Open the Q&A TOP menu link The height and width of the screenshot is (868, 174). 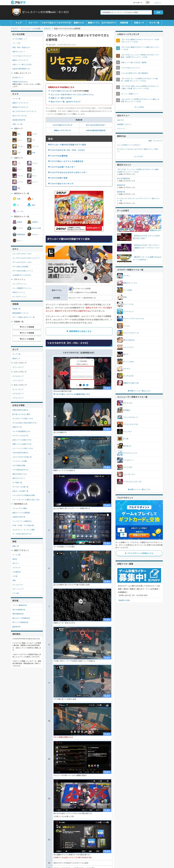click(120, 120)
